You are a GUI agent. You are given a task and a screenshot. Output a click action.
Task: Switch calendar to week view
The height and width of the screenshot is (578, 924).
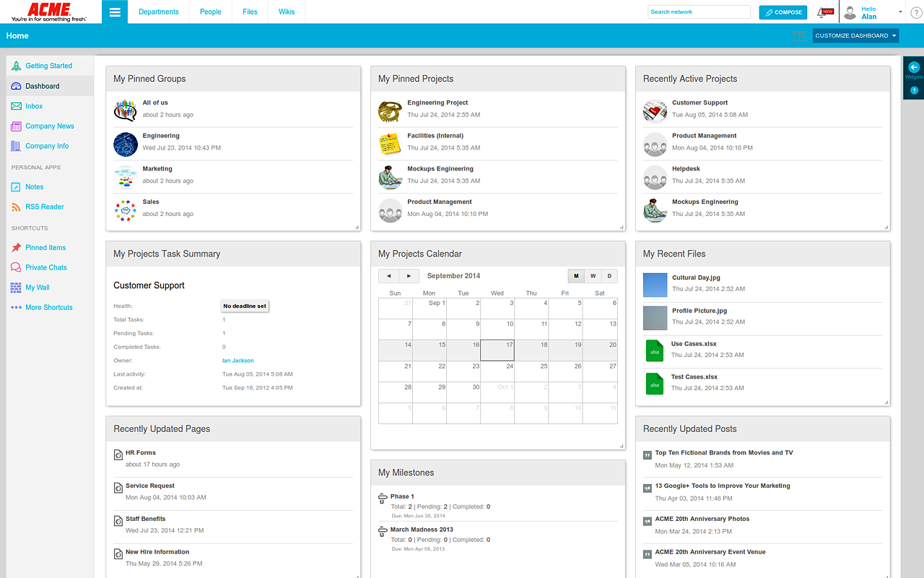pos(593,276)
